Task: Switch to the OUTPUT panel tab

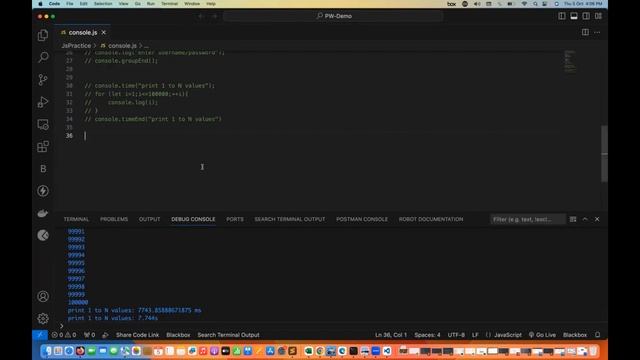Action: (149, 219)
